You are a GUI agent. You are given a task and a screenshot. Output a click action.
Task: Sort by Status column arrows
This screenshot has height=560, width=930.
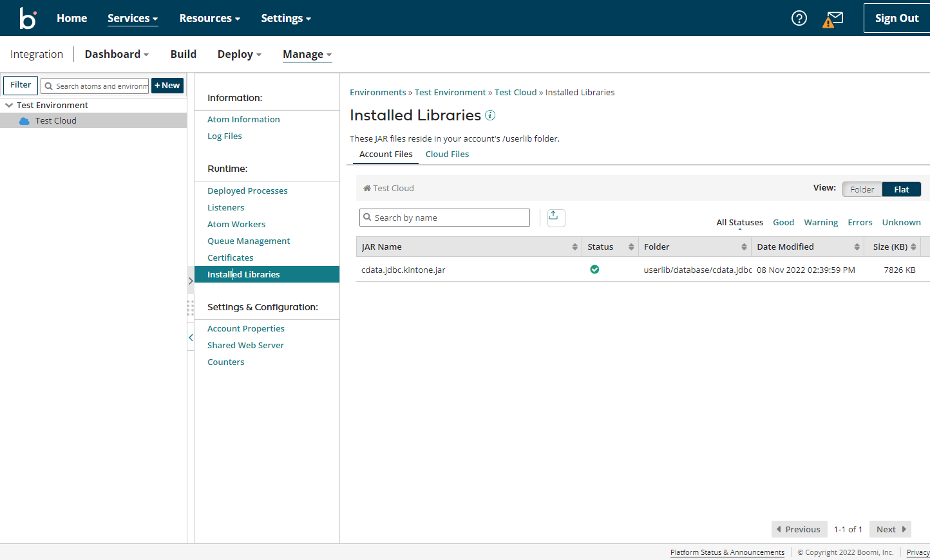coord(631,247)
